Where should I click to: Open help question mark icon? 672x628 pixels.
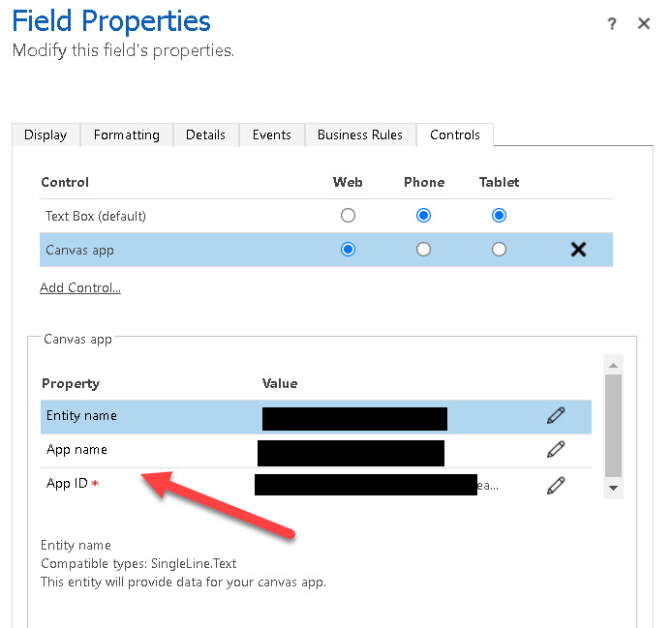point(612,24)
